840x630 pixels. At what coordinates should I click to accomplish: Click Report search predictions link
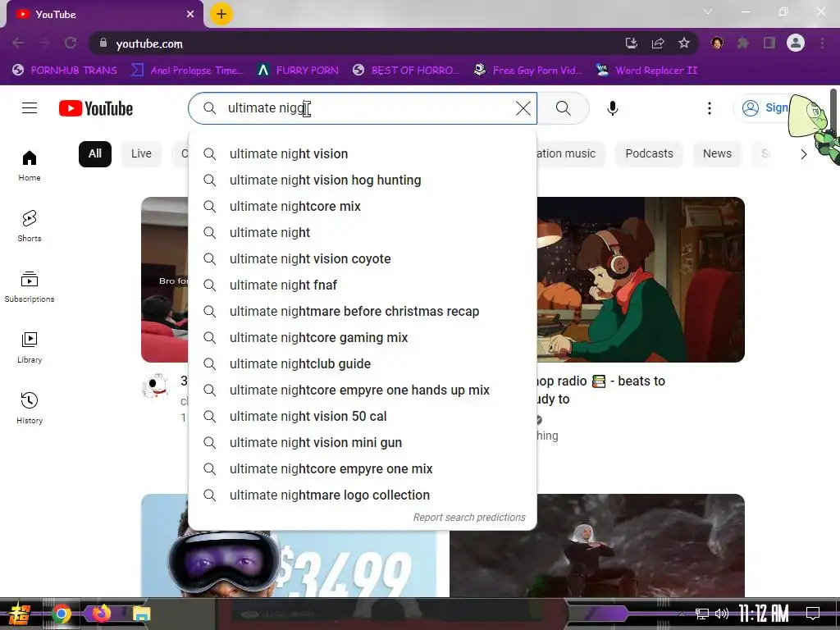468,518
